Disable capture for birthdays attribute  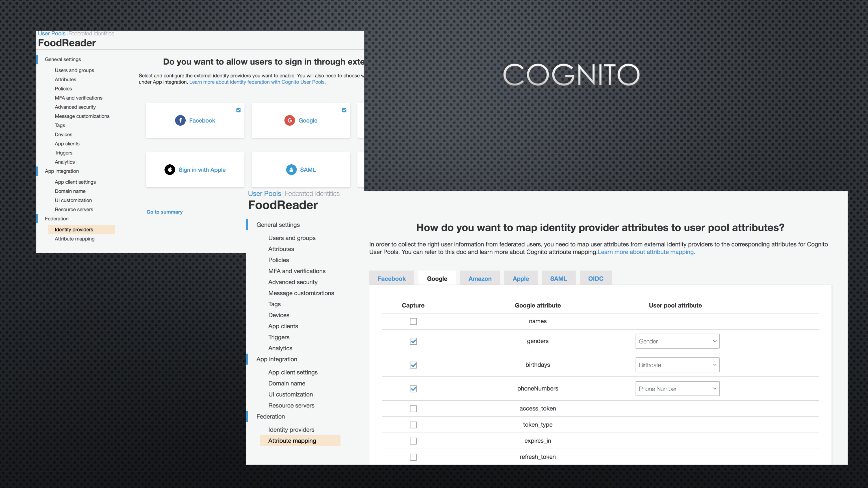click(413, 365)
